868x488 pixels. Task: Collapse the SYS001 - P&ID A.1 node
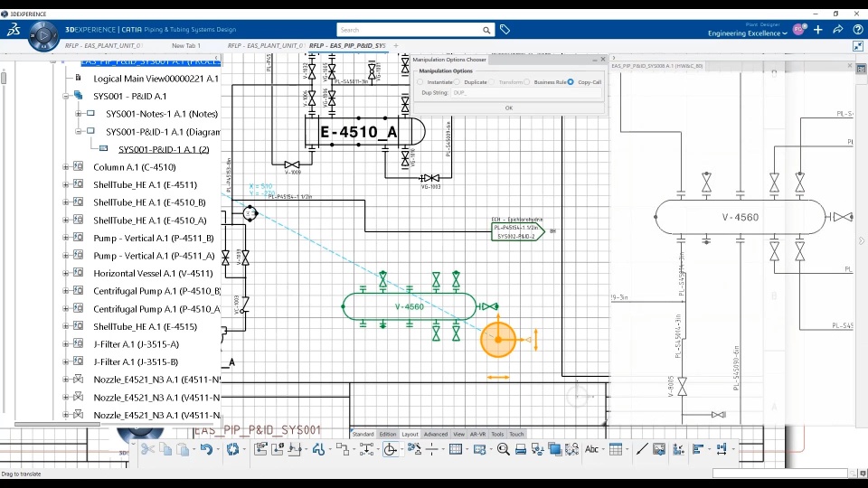[65, 96]
